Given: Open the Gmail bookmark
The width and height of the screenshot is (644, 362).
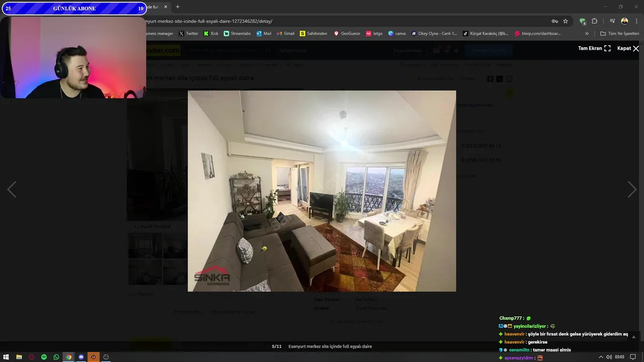Looking at the screenshot, I should point(285,34).
